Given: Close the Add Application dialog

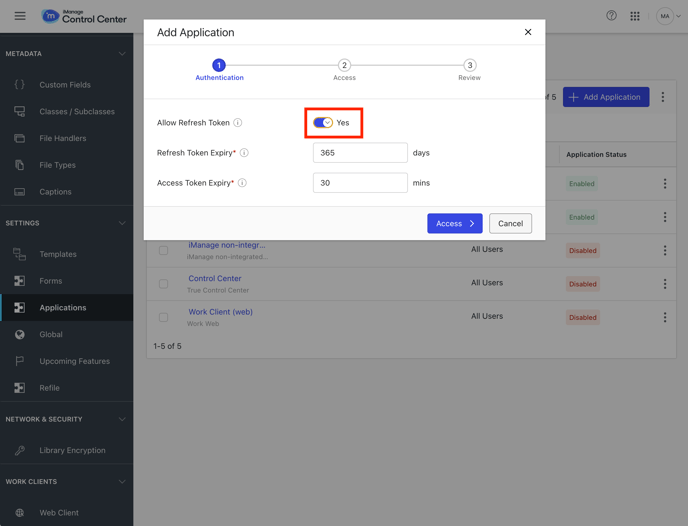Looking at the screenshot, I should tap(528, 32).
